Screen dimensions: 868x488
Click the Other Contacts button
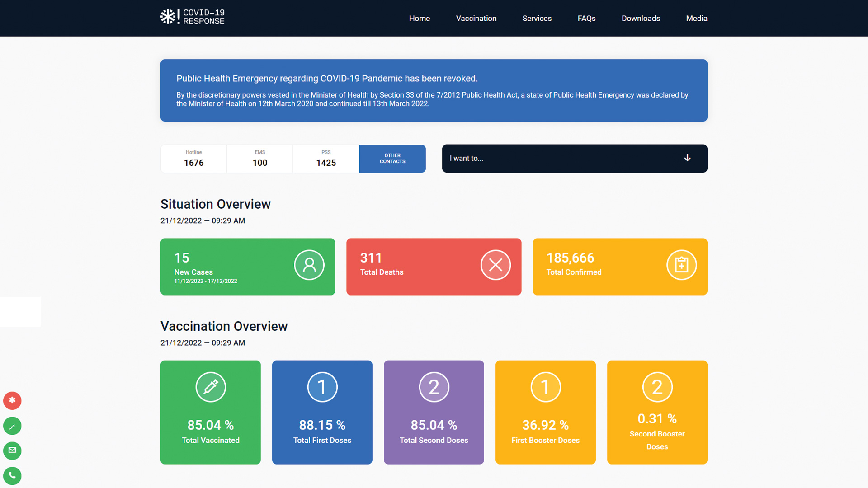click(392, 159)
